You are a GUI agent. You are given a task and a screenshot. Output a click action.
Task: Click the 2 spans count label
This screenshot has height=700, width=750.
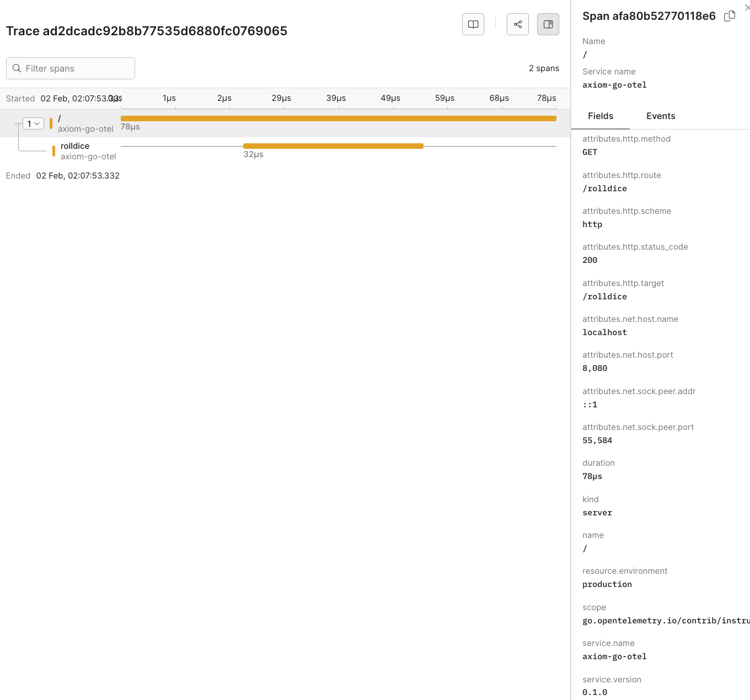tap(544, 68)
